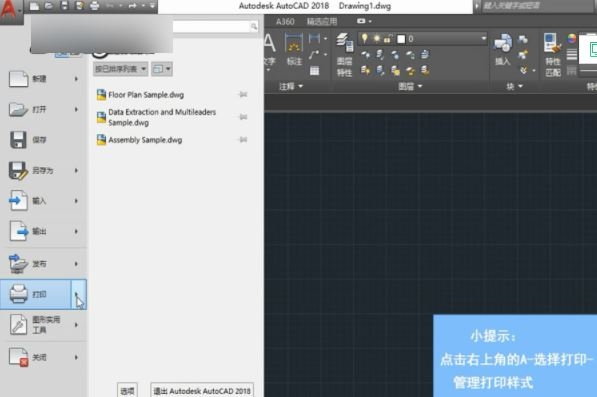This screenshot has height=397, width=597.
Task: Open Customize Quick Access Toolbar dropdown
Action: tap(152, 6)
